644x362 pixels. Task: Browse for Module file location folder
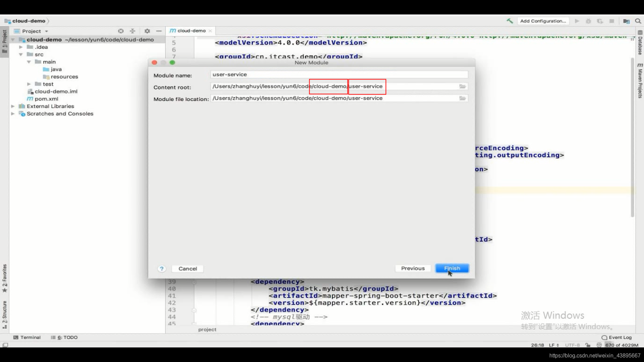[x=463, y=98]
